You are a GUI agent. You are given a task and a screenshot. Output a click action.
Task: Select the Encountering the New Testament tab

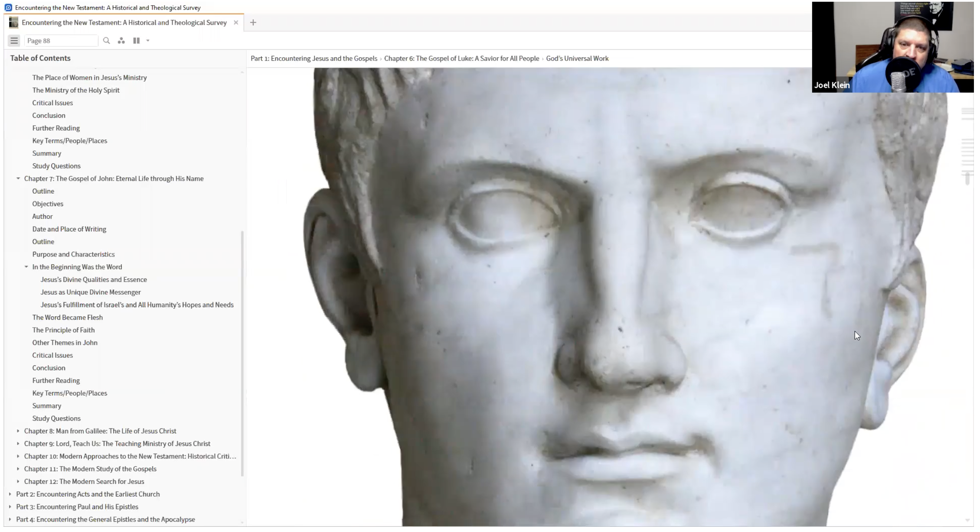[124, 23]
